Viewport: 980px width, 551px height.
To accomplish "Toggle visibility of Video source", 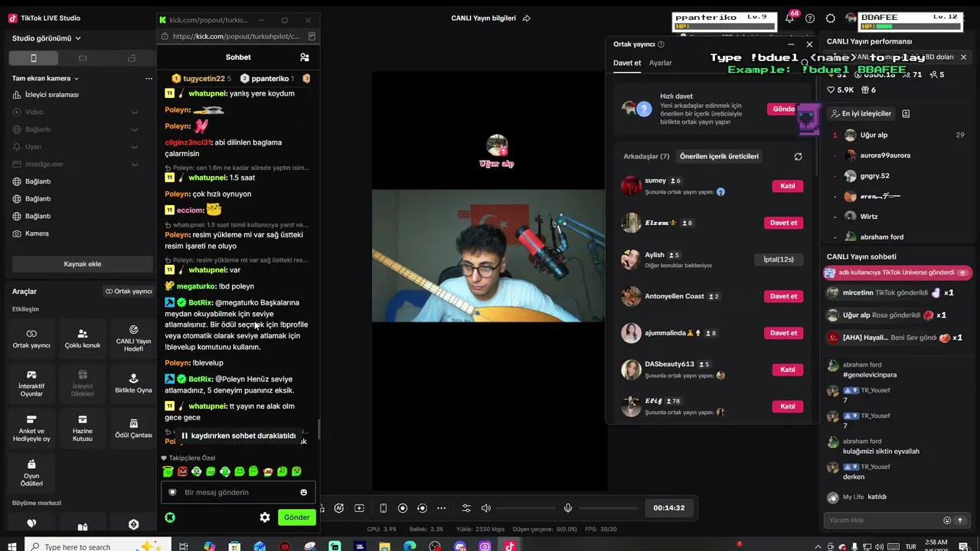I will click(x=135, y=112).
